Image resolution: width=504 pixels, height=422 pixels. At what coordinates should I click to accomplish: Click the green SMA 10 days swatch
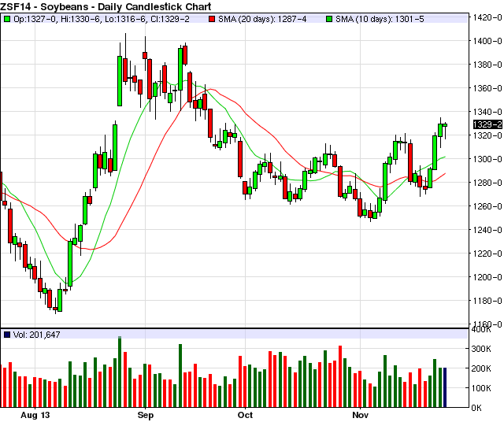(x=329, y=19)
